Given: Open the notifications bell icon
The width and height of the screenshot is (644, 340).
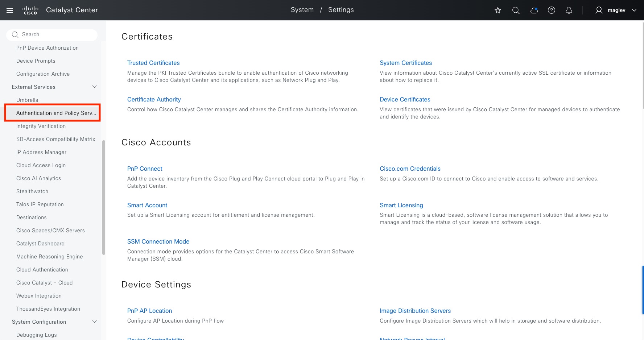Looking at the screenshot, I should pyautogui.click(x=569, y=10).
